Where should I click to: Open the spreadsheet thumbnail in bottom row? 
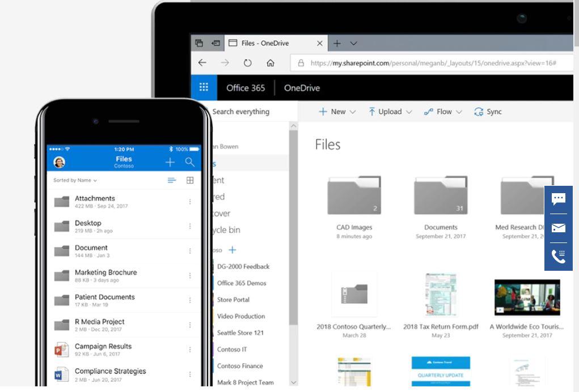[x=354, y=372]
